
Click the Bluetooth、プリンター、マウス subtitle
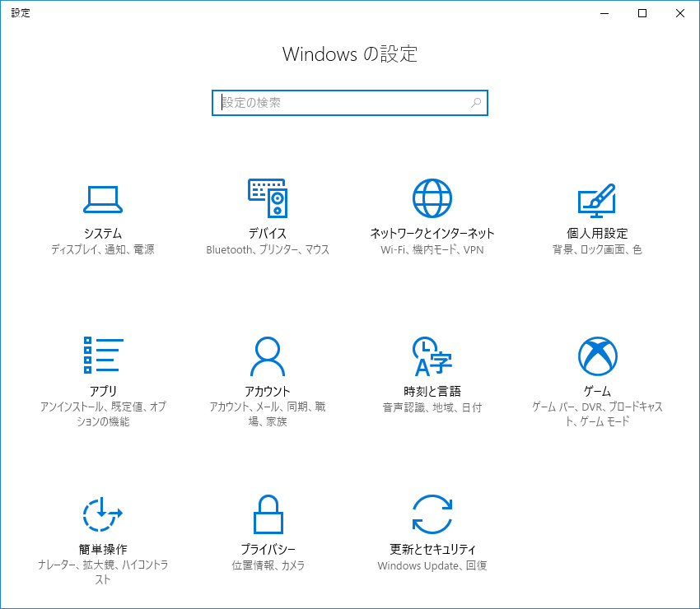click(268, 249)
